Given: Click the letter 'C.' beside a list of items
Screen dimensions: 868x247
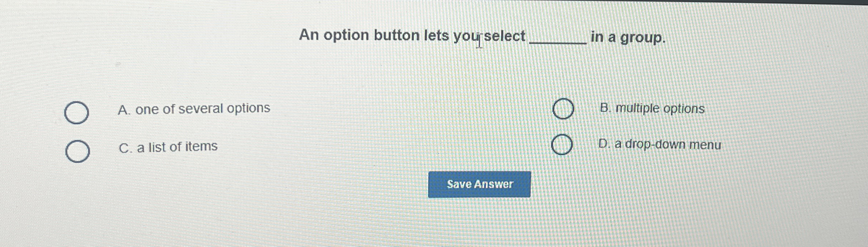Looking at the screenshot, I should point(125,146).
